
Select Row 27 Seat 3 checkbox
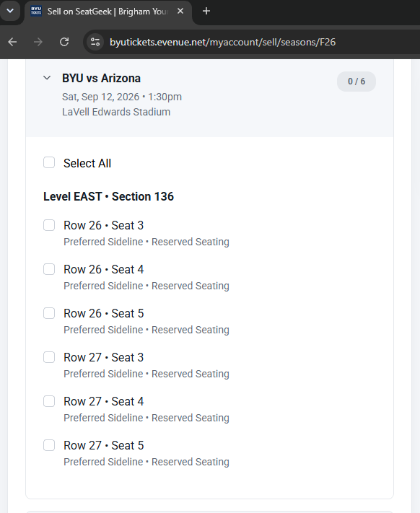click(49, 357)
